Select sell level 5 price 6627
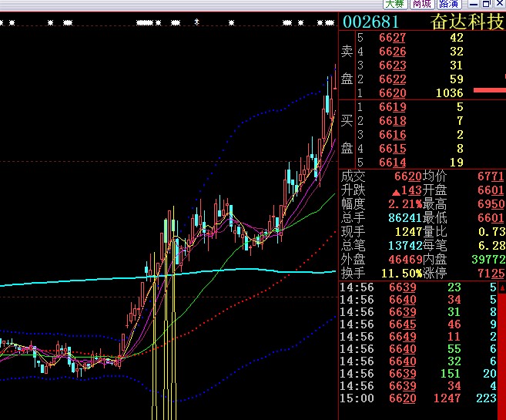 click(x=392, y=38)
